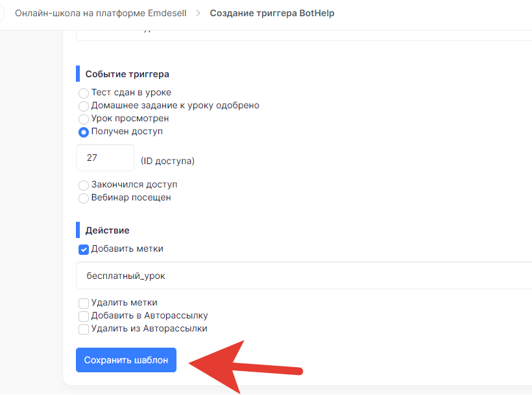Click the access ID field showing 27
This screenshot has width=532, height=395.
(105, 158)
